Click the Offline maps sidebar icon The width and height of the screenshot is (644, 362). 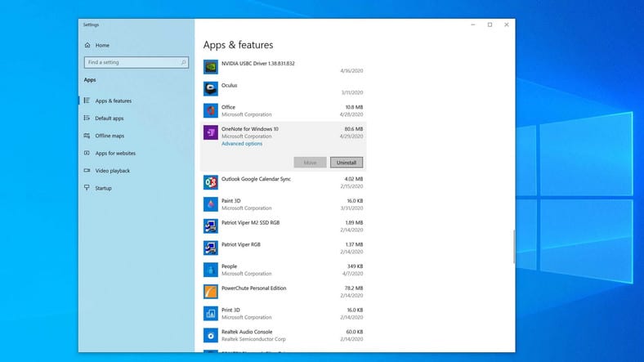[x=87, y=136]
